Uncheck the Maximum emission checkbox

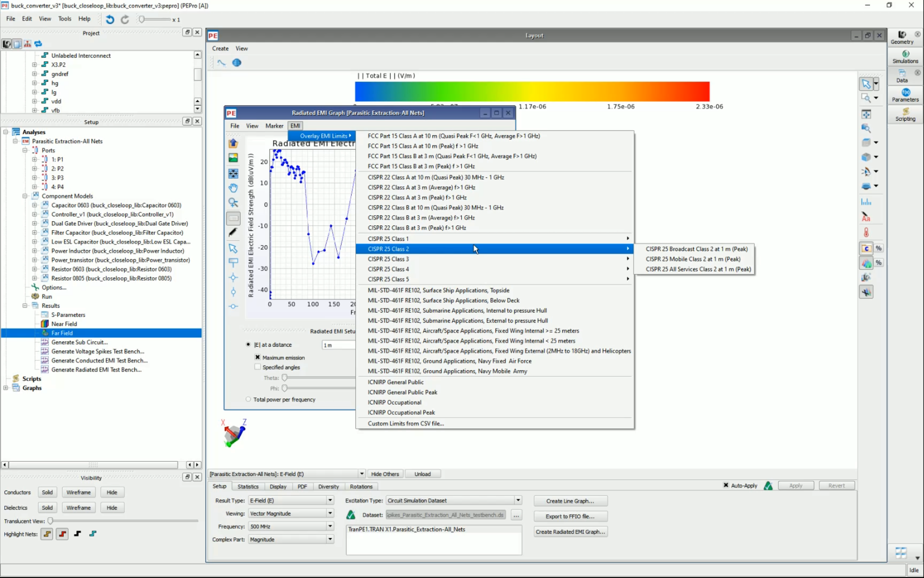coord(257,357)
